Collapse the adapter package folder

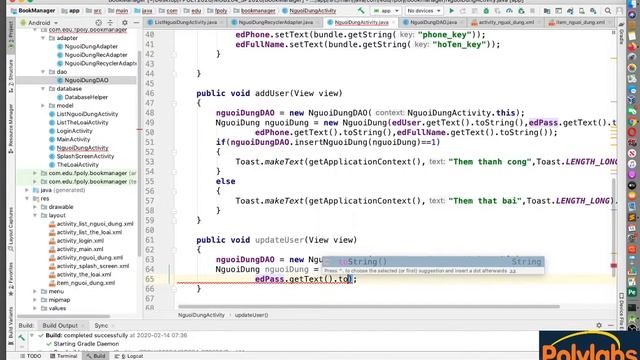tap(43, 38)
